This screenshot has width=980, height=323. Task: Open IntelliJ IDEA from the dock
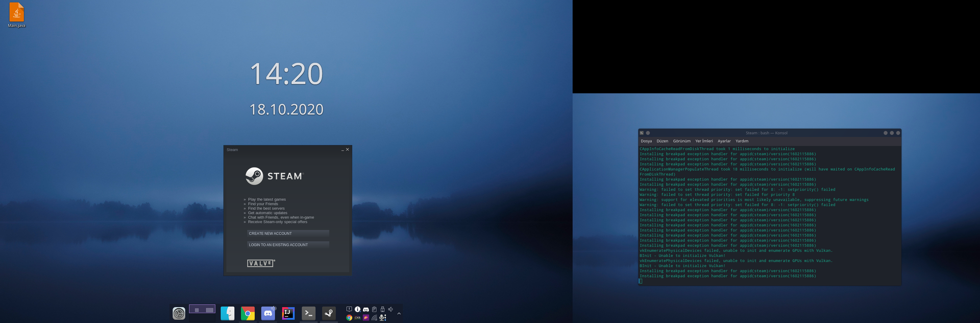coord(288,313)
